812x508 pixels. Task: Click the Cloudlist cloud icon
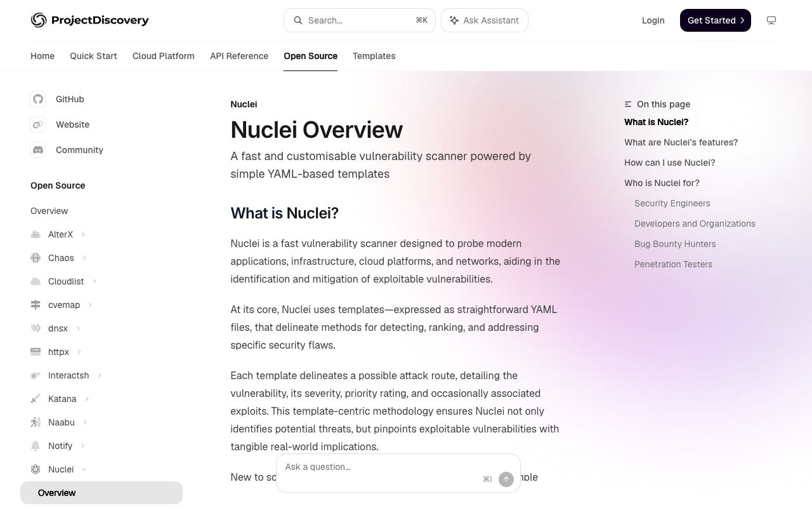click(x=36, y=281)
